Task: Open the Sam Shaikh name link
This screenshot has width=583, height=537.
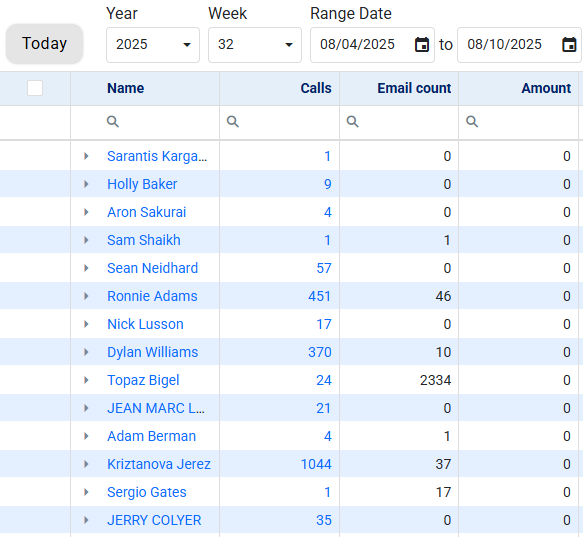Action: pos(144,240)
